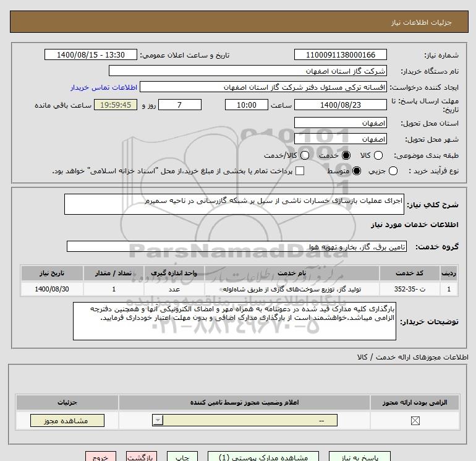Click the need date cell 1400/08/30
The image size is (476, 461).
(52, 289)
